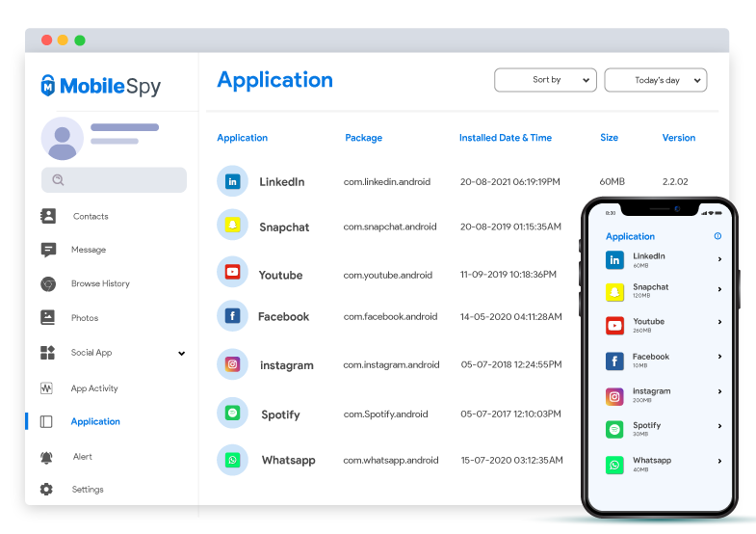
Task: Expand LinkedIn row chevron on phone
Action: click(x=719, y=259)
